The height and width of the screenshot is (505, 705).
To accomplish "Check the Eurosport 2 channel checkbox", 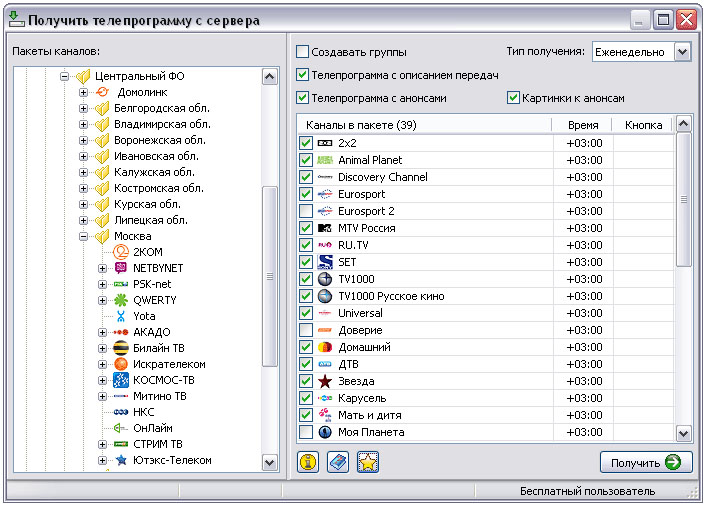I will [x=306, y=211].
